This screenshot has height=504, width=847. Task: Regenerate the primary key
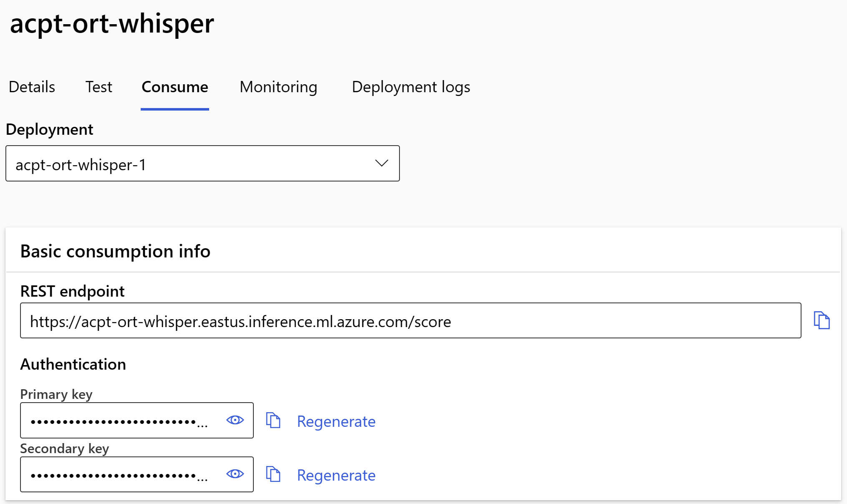point(336,421)
